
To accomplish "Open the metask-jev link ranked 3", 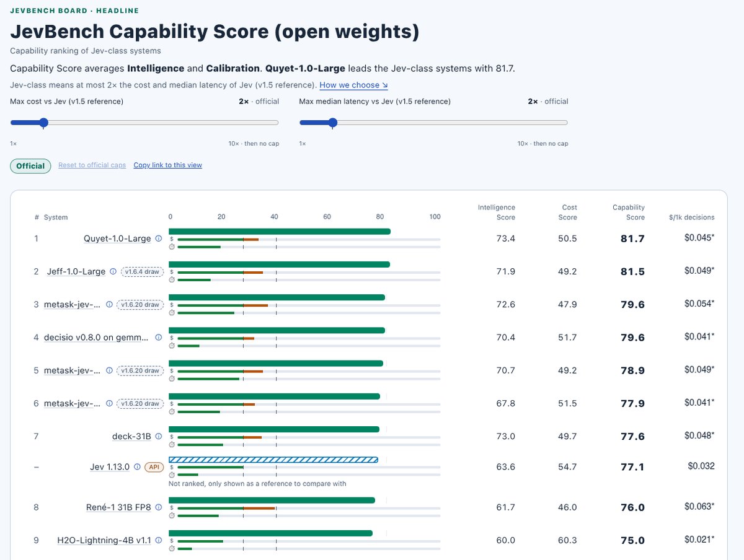I will 72,304.
